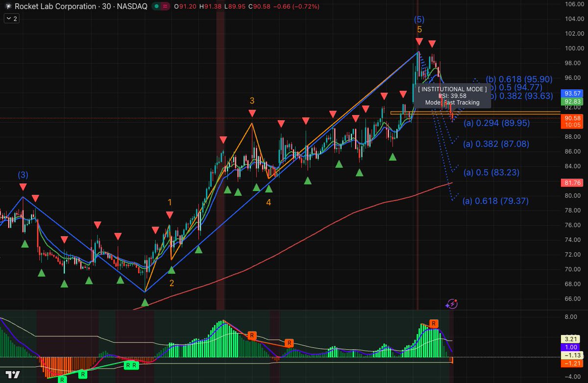This screenshot has height=383, width=588.
Task: Click the (a) 0.618 (79.37) fib label
Action: tap(496, 201)
